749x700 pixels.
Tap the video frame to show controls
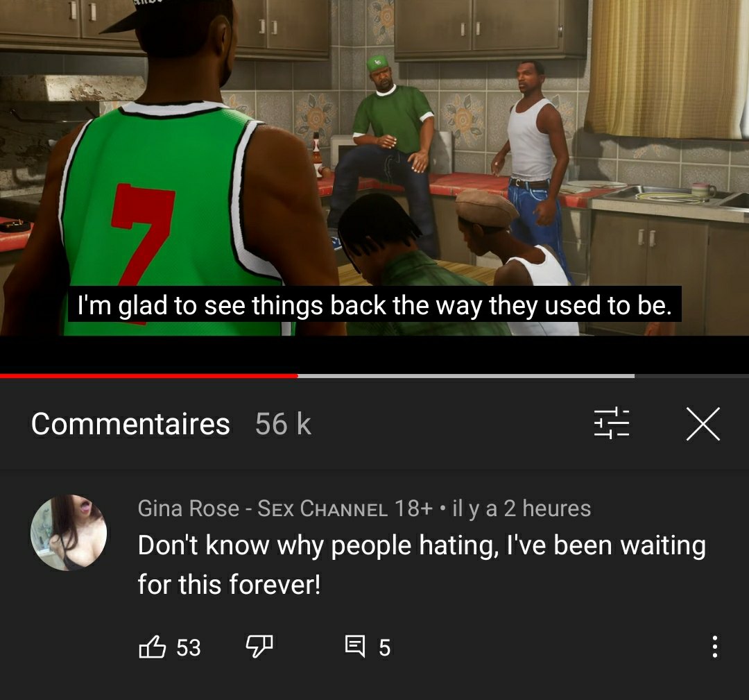pos(374,168)
